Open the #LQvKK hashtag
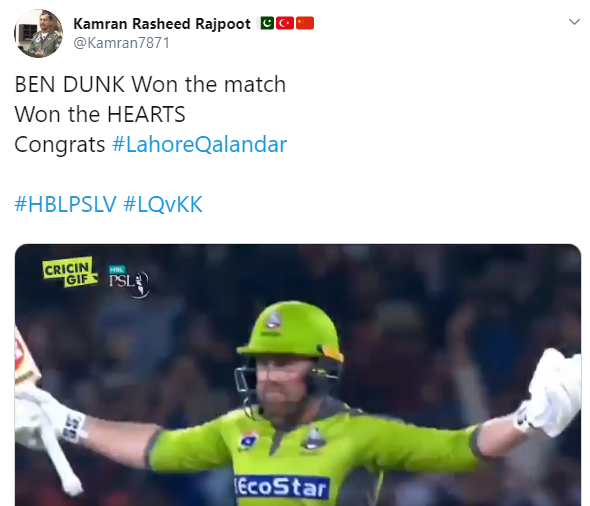Screen dimensions: 590x506 [x=163, y=205]
